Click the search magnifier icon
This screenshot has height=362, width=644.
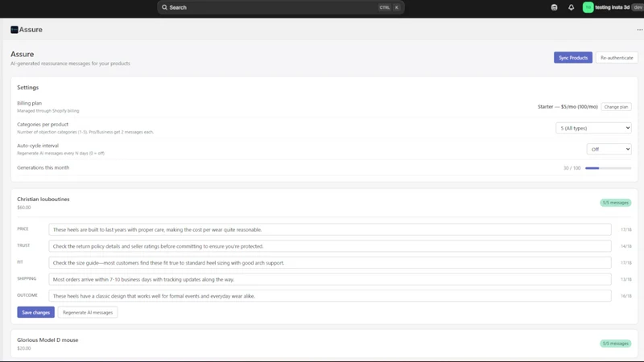pyautogui.click(x=164, y=7)
